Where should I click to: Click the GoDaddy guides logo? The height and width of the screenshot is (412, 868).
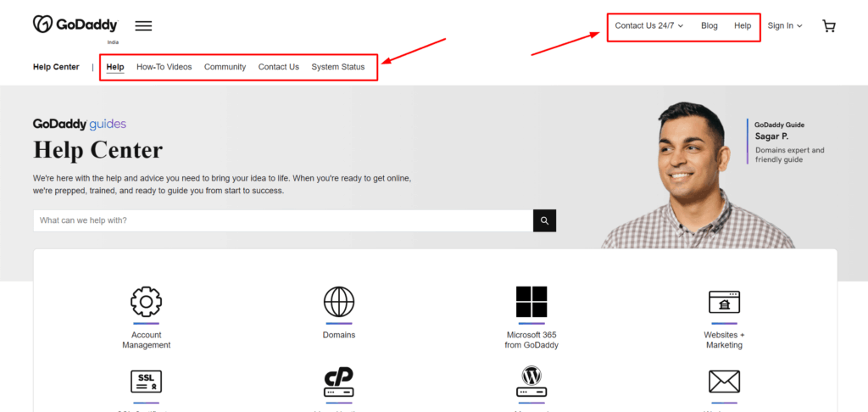click(x=80, y=124)
